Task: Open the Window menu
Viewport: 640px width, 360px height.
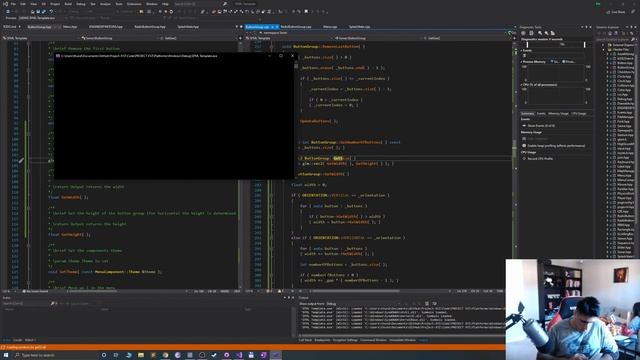Action: tap(151, 4)
